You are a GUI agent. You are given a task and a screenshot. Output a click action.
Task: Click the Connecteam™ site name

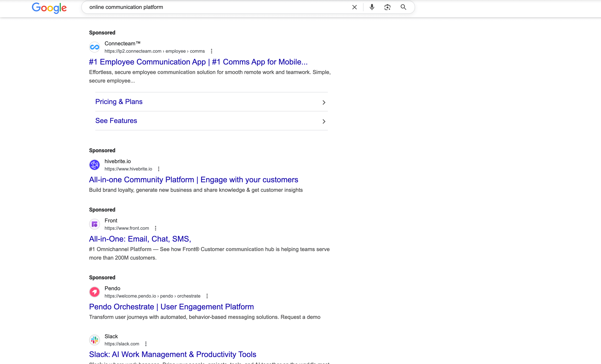pos(122,43)
